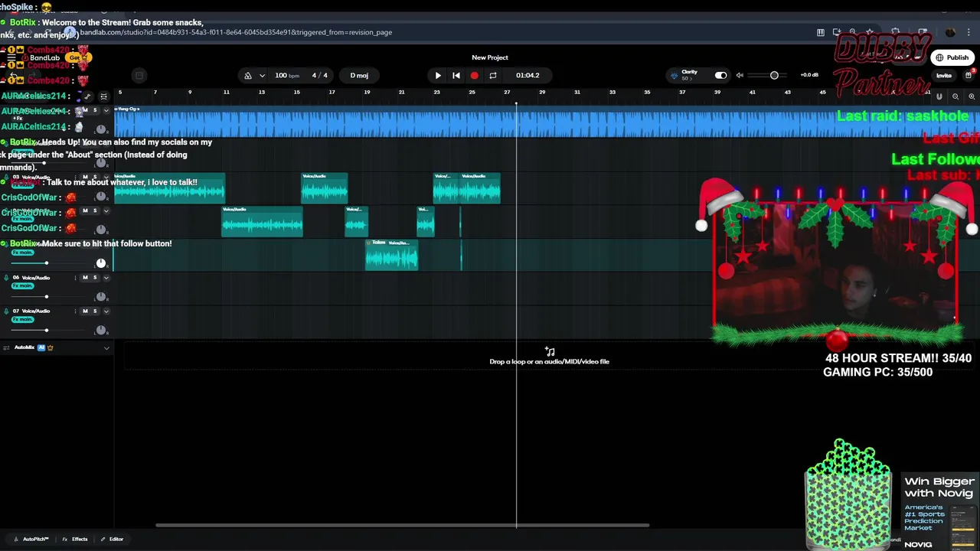
Task: Open the browser page zoom icon
Action: tap(852, 33)
